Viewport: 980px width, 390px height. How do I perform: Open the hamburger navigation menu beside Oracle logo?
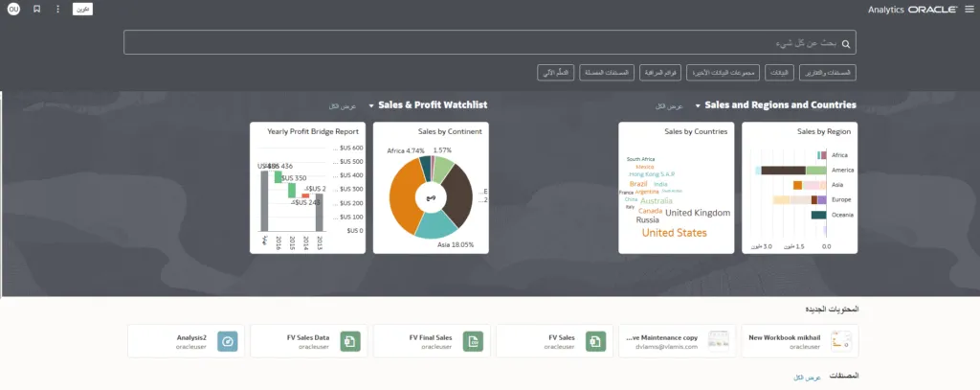coord(969,9)
